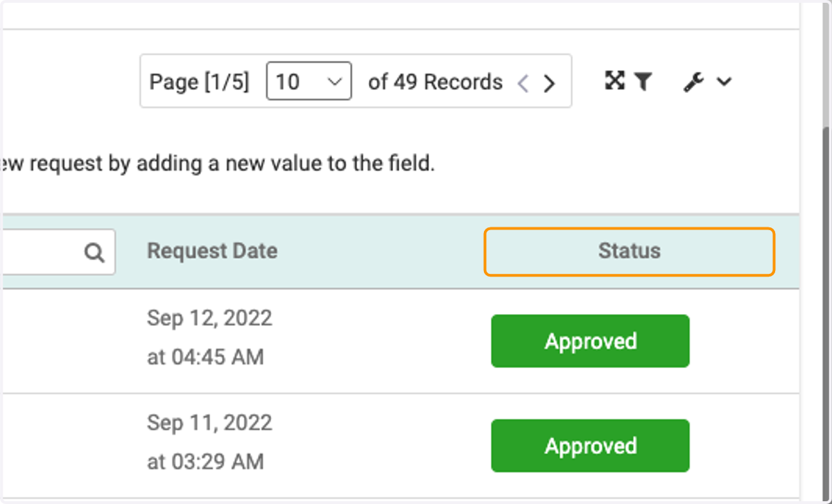The image size is (832, 504).
Task: Click the Approved button for Sep 11, 2022
Action: [590, 446]
